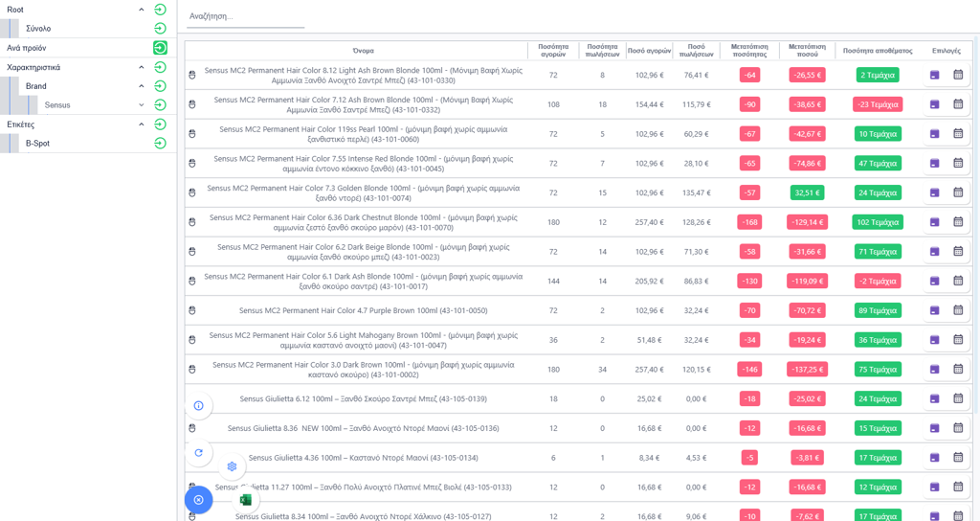Select the Sensus brand tree item
Image resolution: width=980 pixels, height=521 pixels.
(57, 105)
